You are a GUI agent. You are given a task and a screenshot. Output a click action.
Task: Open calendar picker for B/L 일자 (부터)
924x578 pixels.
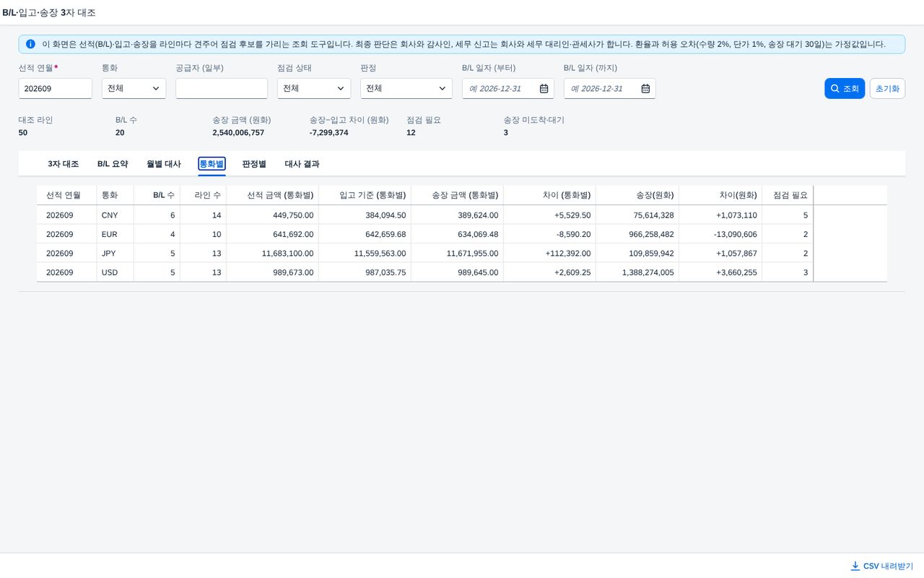544,89
